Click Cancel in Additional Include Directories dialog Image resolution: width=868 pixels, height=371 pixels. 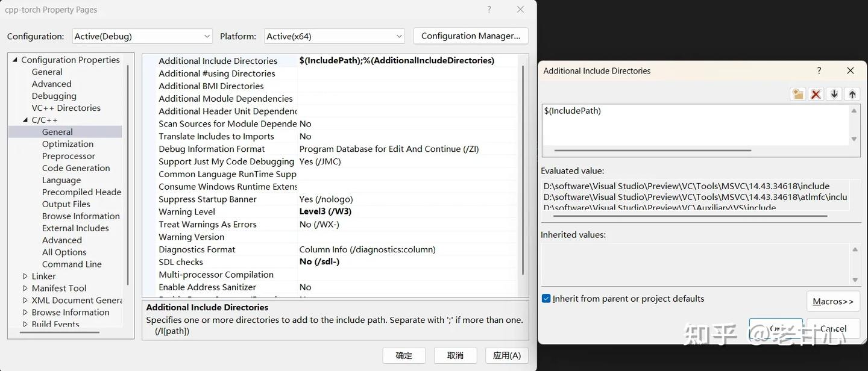[x=833, y=328]
